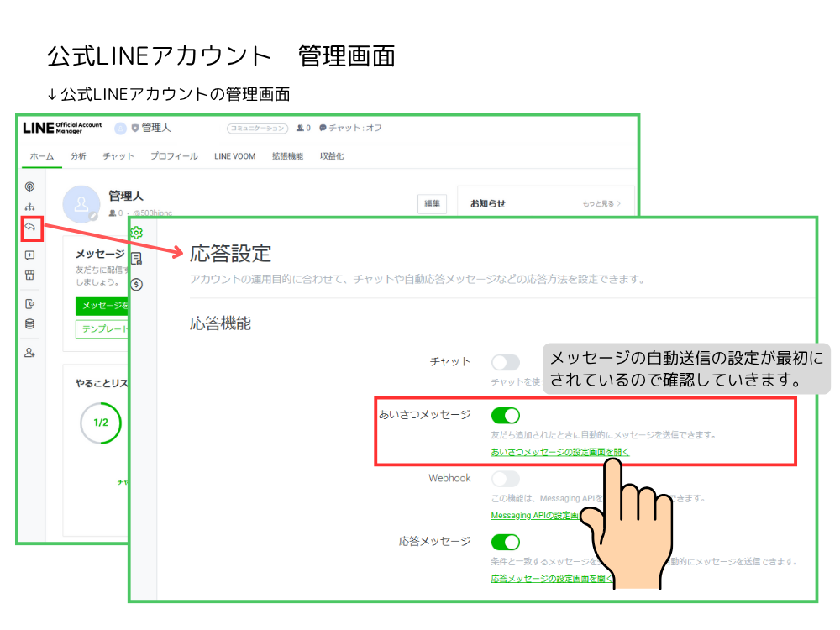The width and height of the screenshot is (840, 630).
Task: Enable the チャット toggle switch
Action: point(506,362)
